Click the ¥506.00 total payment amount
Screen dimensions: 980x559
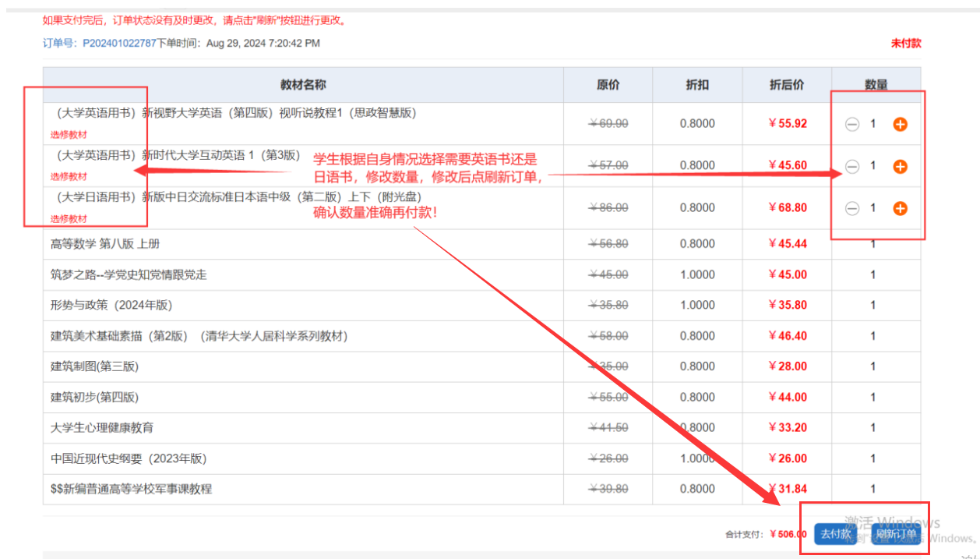(x=788, y=534)
